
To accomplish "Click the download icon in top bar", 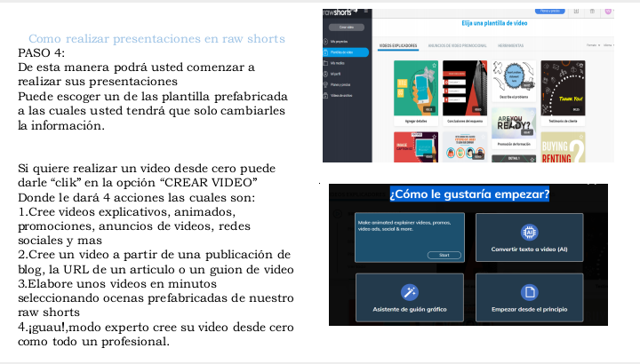I will 576,12.
